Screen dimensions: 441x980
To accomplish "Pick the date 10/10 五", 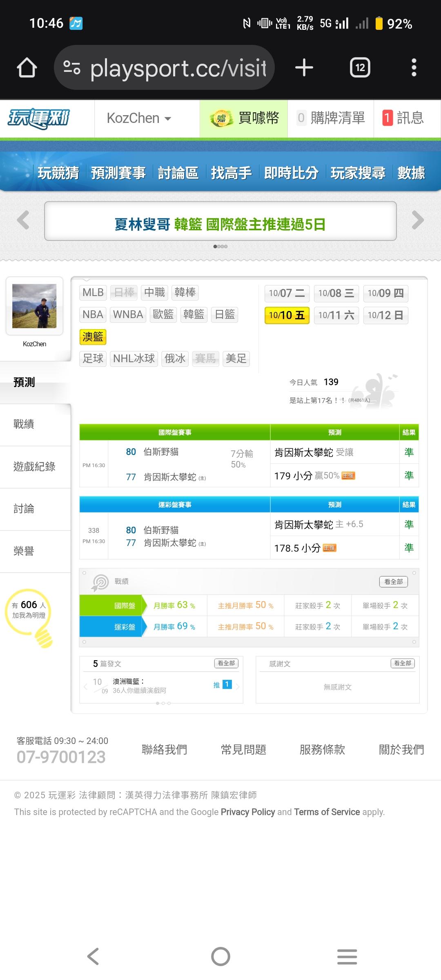I will coord(287,315).
